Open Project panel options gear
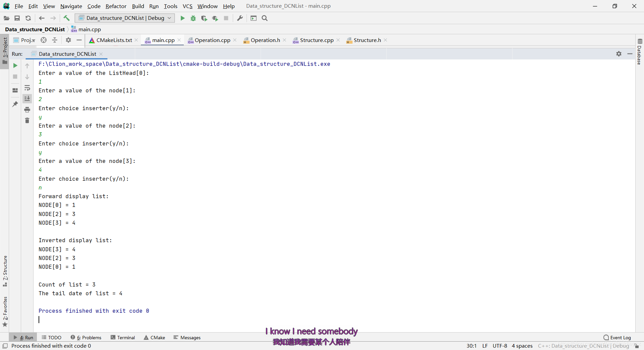644x350 pixels. coord(68,40)
